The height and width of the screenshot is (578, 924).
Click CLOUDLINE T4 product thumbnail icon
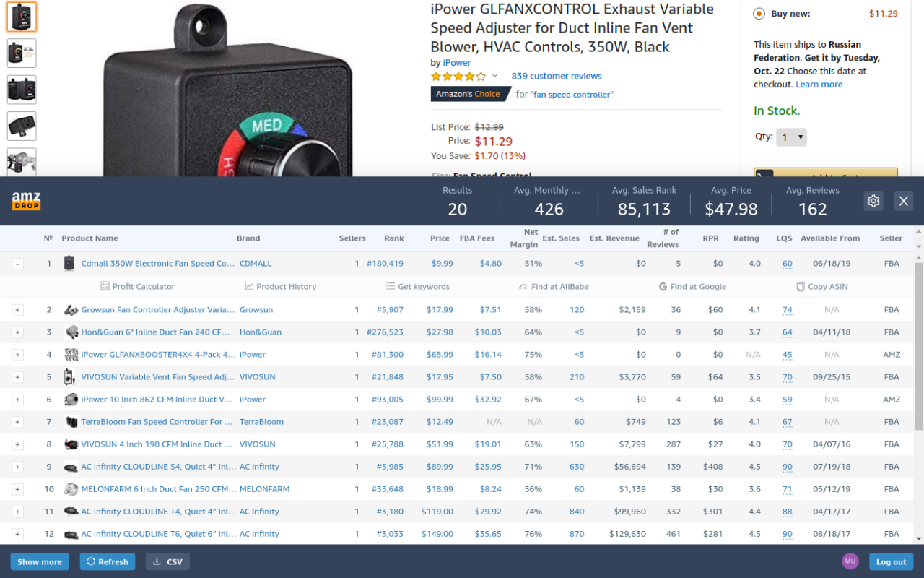coord(71,512)
